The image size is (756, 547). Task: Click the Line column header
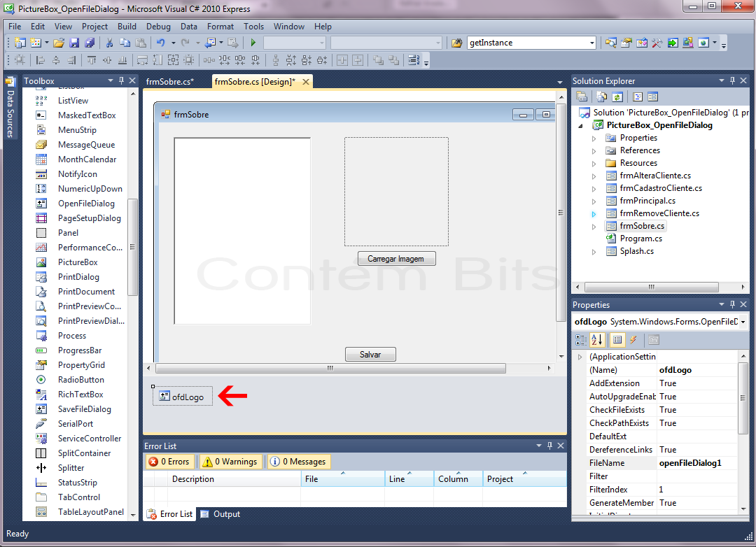click(x=409, y=479)
